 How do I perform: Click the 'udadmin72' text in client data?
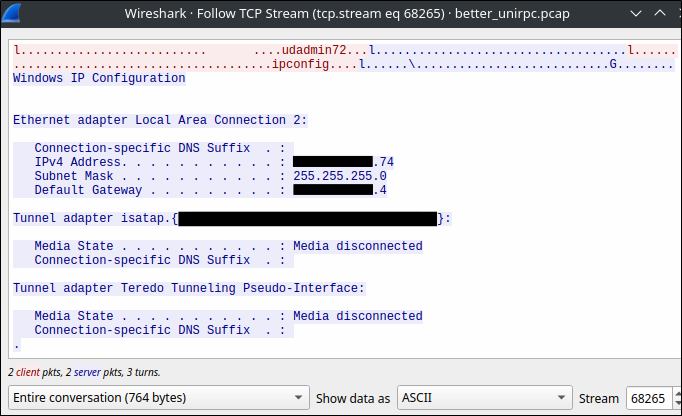315,50
